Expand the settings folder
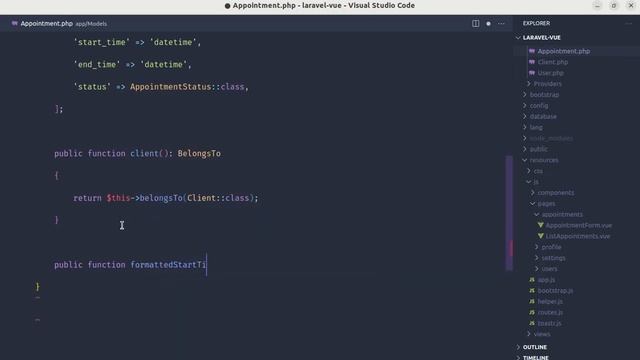 537,258
